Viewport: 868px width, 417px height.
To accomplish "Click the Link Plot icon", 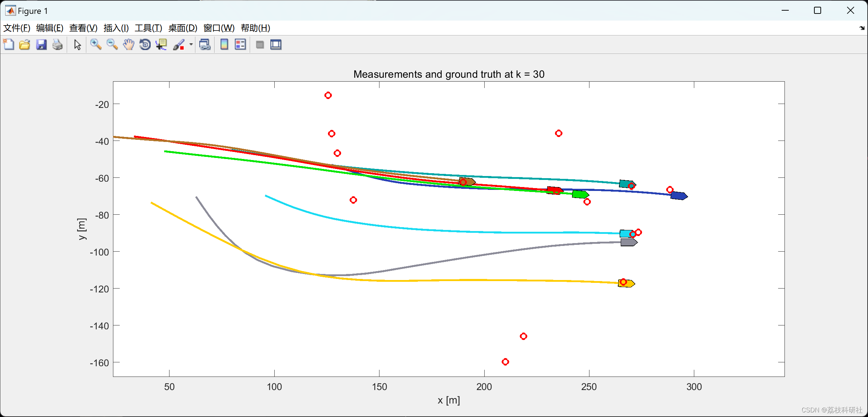I will (x=205, y=45).
